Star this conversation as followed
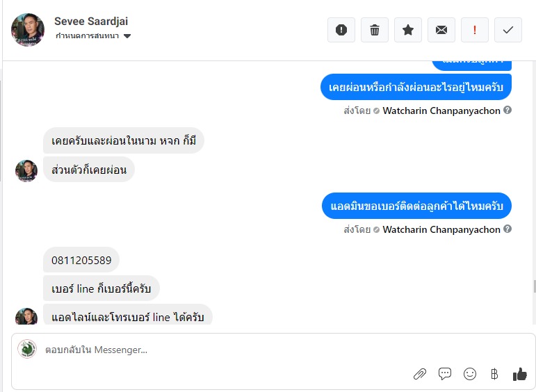The image size is (536, 392). (408, 30)
